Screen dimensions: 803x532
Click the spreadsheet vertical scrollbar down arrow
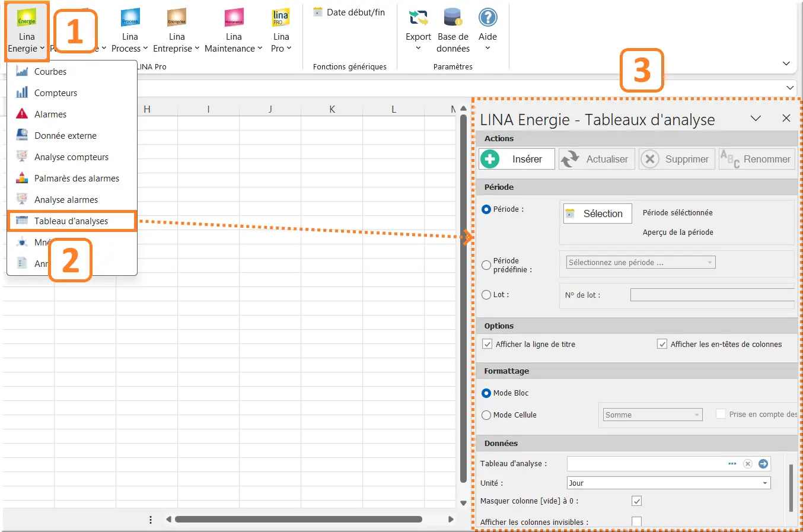463,503
